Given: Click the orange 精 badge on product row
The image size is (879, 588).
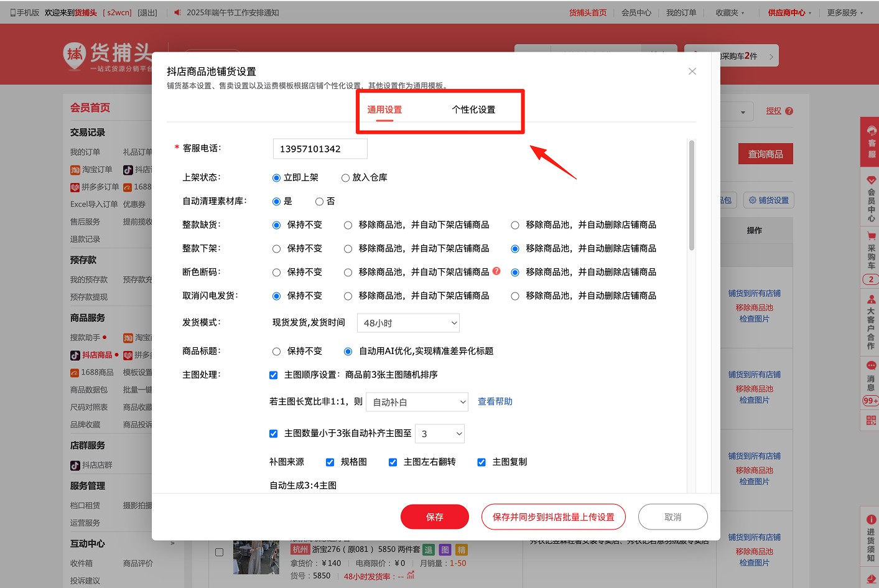Looking at the screenshot, I should point(462,550).
